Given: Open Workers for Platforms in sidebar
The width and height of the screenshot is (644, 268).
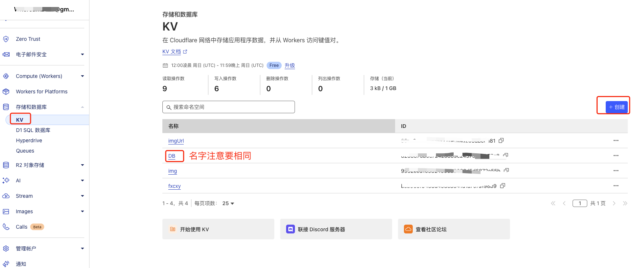Looking at the screenshot, I should pyautogui.click(x=42, y=92).
